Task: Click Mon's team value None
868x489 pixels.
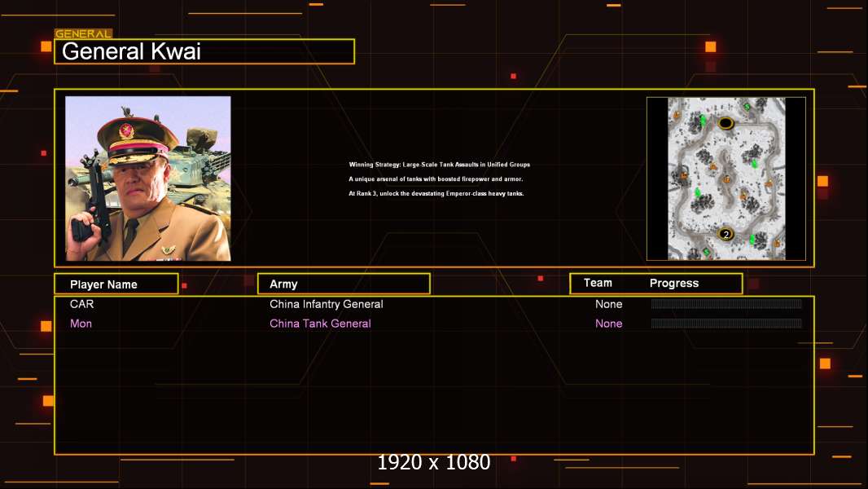Action: click(x=608, y=324)
